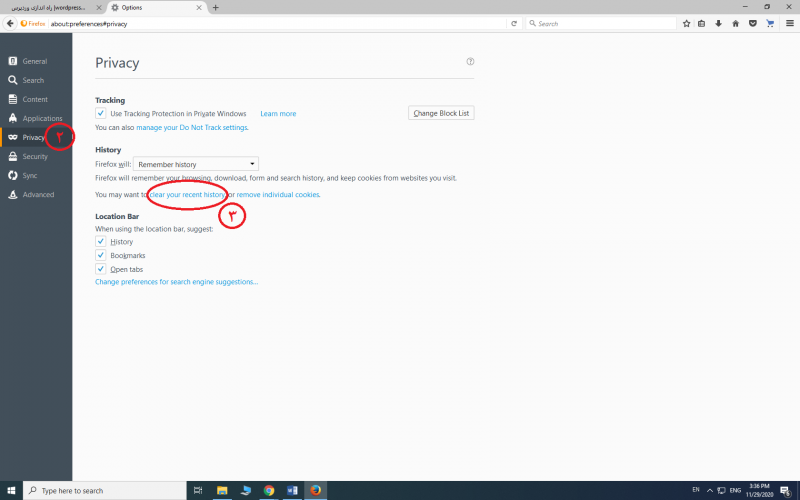This screenshot has width=800, height=500.
Task: Click the reload button in address bar
Action: tap(514, 23)
